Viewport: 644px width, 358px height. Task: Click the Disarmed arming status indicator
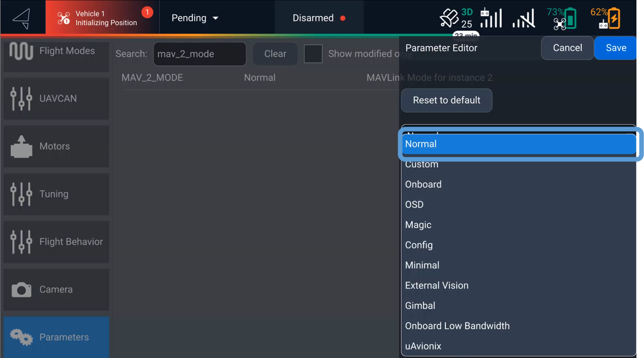coord(319,18)
